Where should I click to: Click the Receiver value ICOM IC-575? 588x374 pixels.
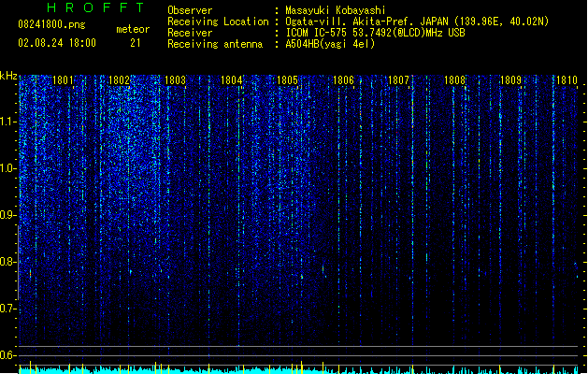pos(318,33)
